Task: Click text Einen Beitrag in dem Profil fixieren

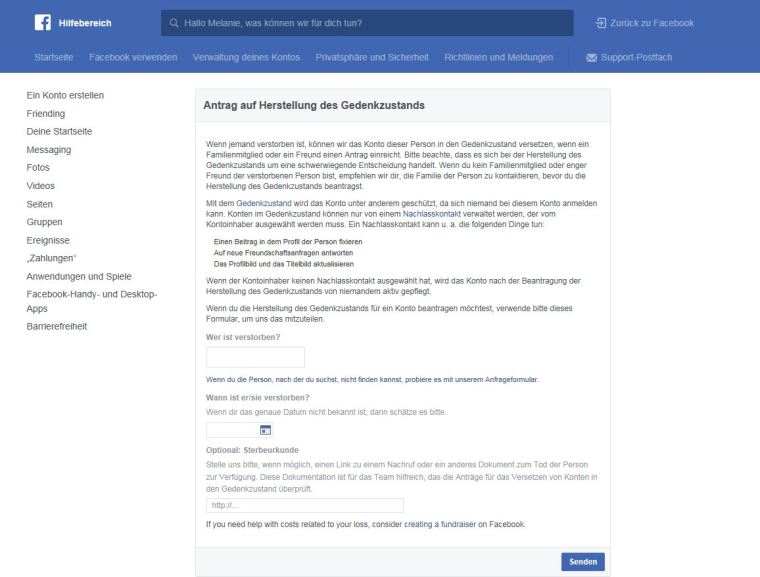Action: click(288, 241)
